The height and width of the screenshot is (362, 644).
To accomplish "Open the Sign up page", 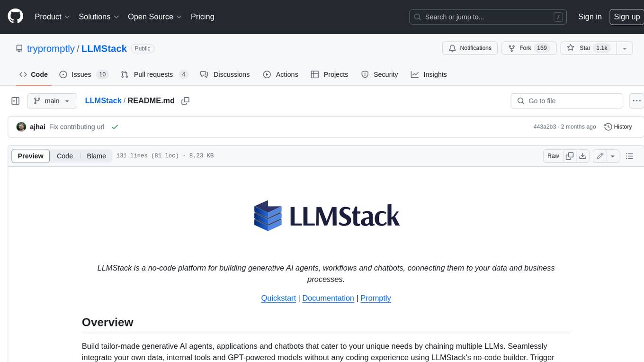I will (x=626, y=17).
